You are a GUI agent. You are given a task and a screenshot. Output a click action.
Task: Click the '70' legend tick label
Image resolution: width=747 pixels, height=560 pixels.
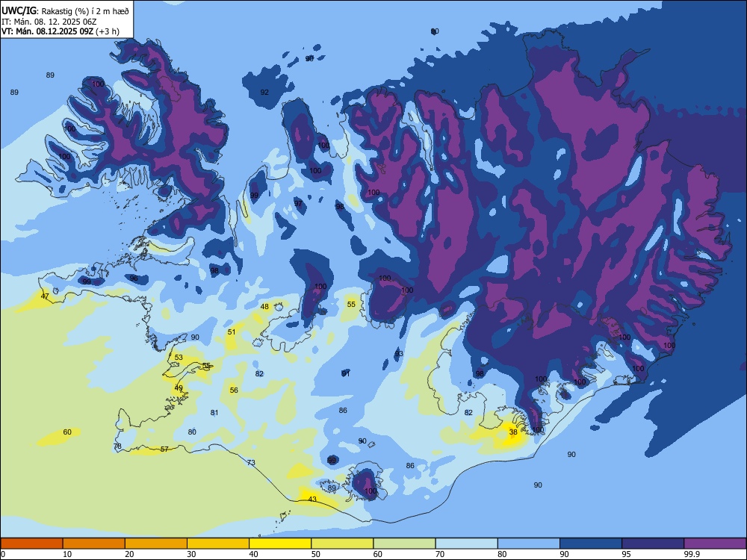point(440,554)
